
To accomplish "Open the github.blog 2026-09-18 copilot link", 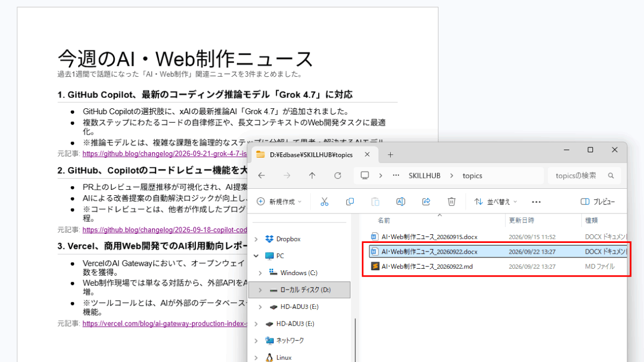I will (165, 230).
